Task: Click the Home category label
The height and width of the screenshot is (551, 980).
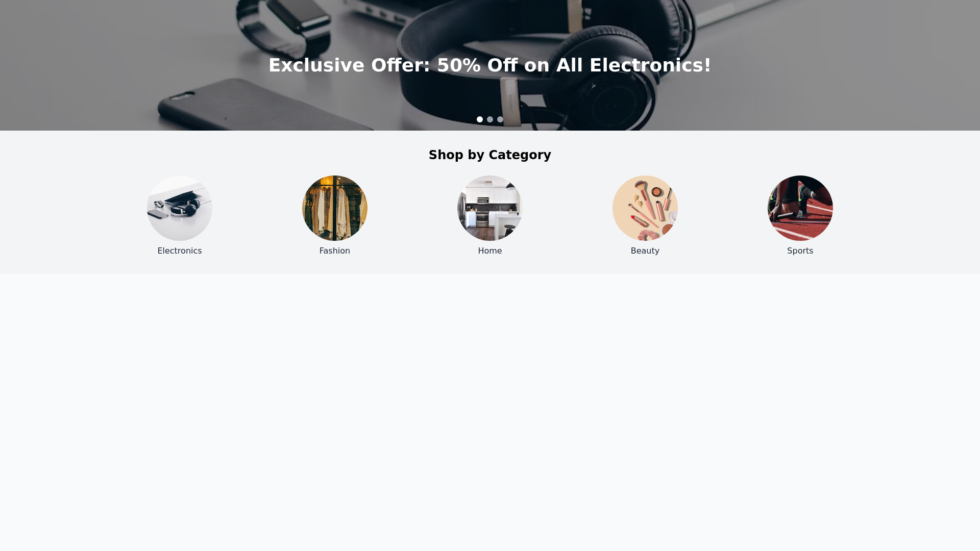Action: [490, 251]
